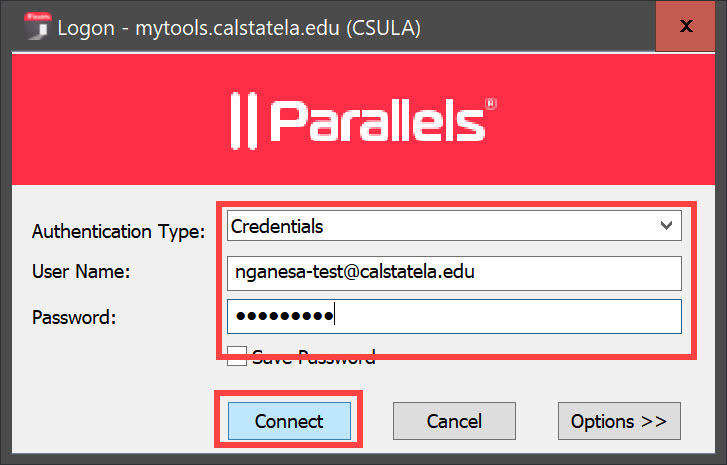Screen dimensions: 727x465
Task: Click the registered trademark symbol beside Parallels
Action: point(491,103)
